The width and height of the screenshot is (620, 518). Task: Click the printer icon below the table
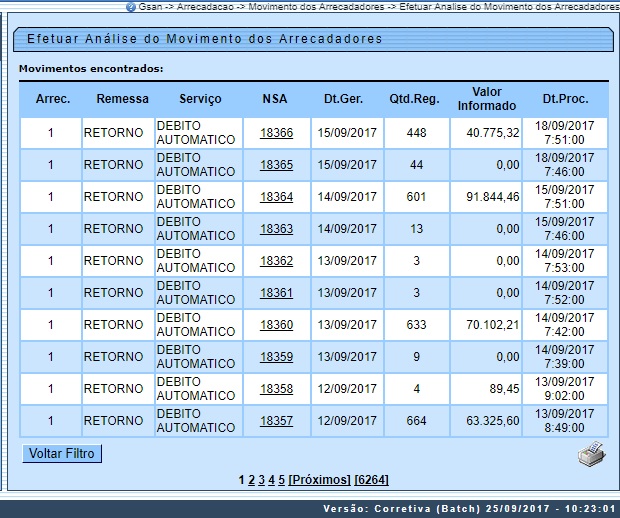pyautogui.click(x=591, y=453)
